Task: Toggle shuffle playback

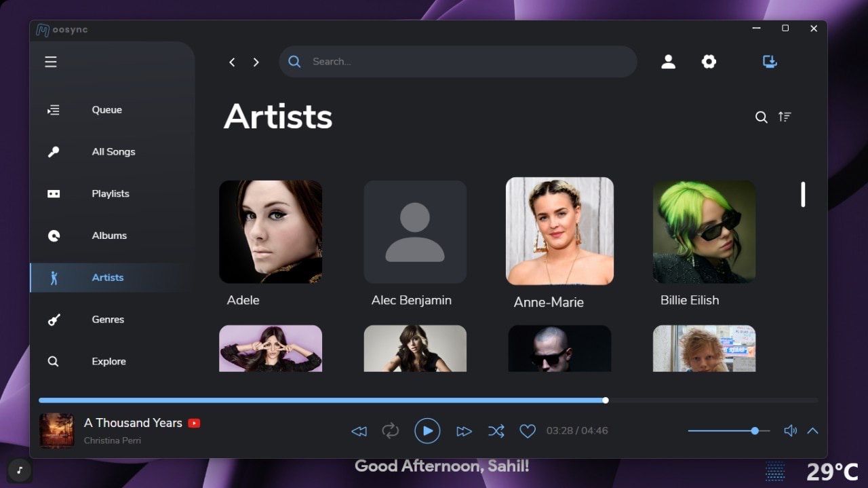Action: click(x=496, y=431)
